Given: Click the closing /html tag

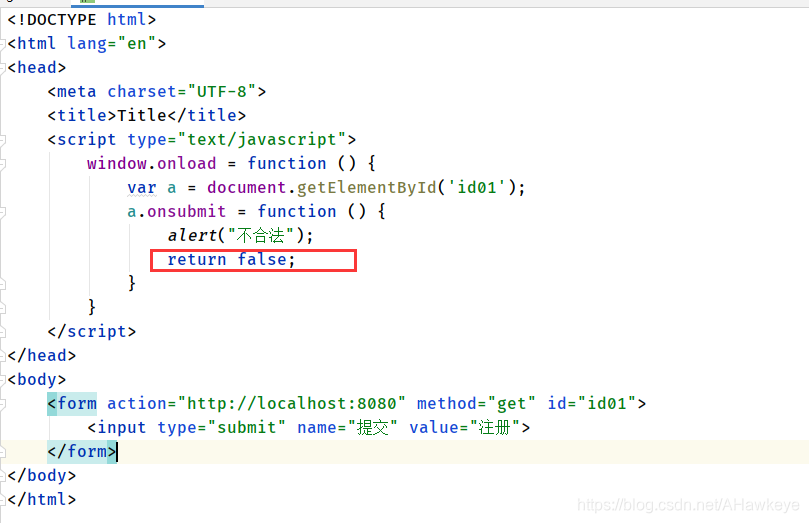Looking at the screenshot, I should (x=42, y=500).
